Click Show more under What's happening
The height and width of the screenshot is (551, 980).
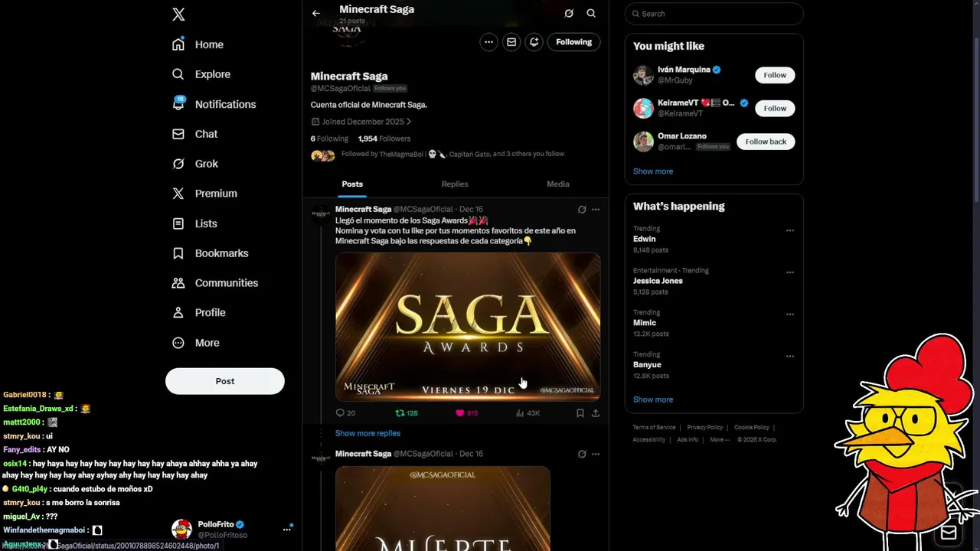(653, 399)
